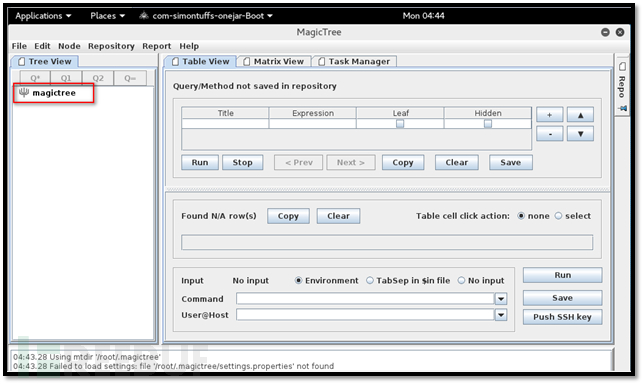The height and width of the screenshot is (385, 644).
Task: Clear found rows with Clear button
Action: click(x=338, y=216)
